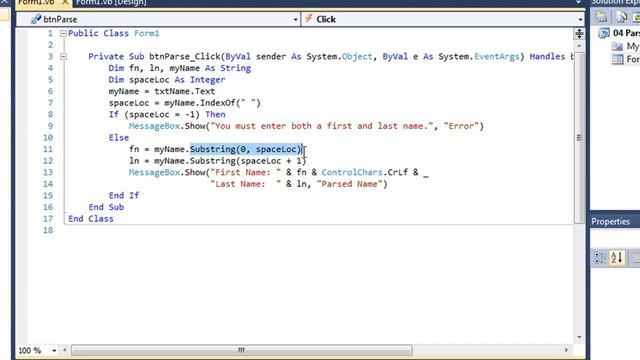Collapse the Public Class Form1 outlining region

pos(63,33)
